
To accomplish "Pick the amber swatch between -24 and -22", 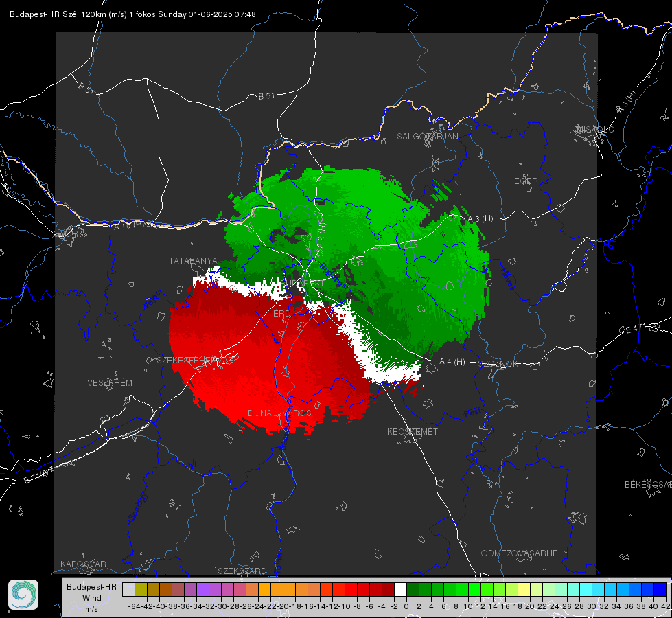I will (x=264, y=589).
